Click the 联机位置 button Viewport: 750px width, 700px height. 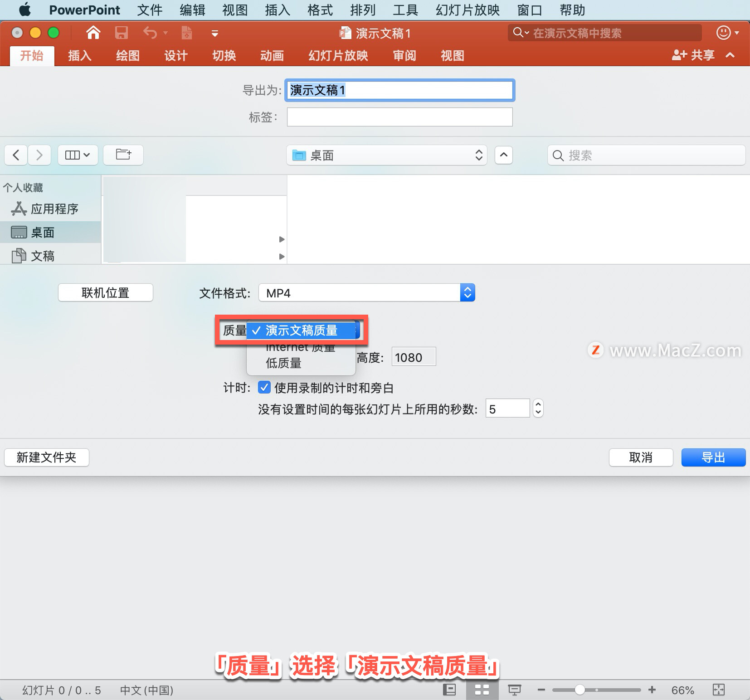tap(106, 293)
